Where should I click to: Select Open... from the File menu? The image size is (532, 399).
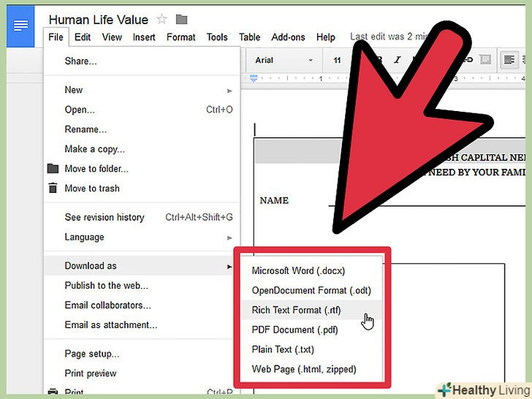(142, 110)
